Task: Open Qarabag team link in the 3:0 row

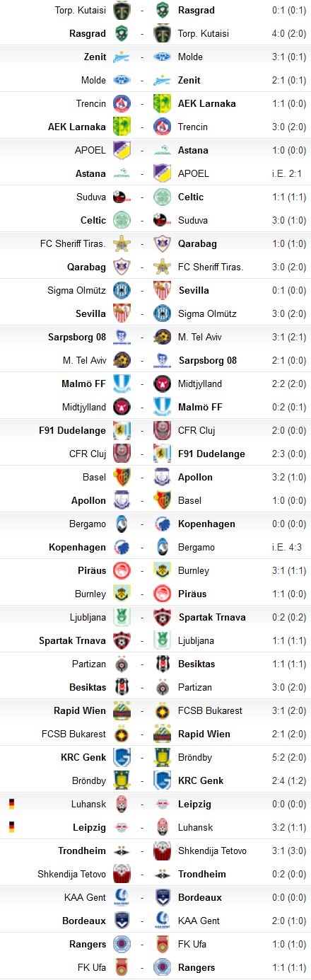Action: pyautogui.click(x=86, y=267)
